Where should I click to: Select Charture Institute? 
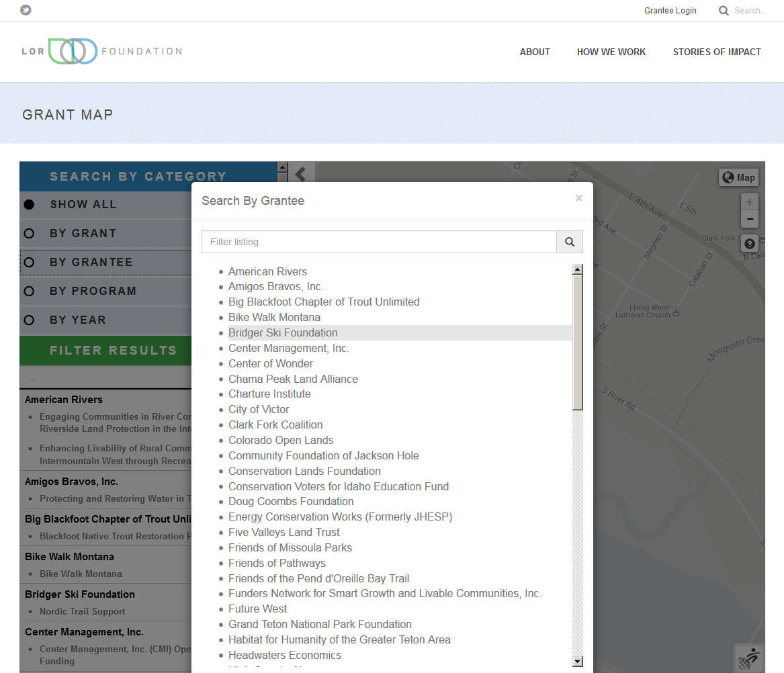tap(269, 394)
